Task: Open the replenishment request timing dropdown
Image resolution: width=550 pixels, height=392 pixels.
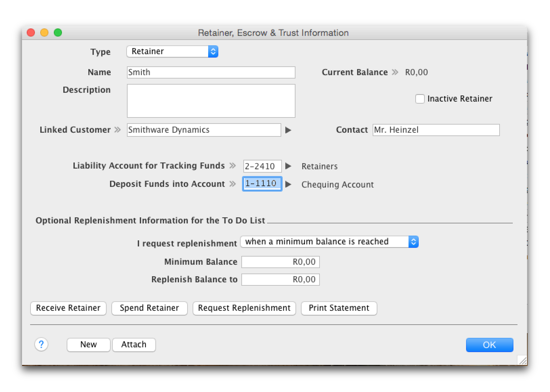Action: (329, 242)
